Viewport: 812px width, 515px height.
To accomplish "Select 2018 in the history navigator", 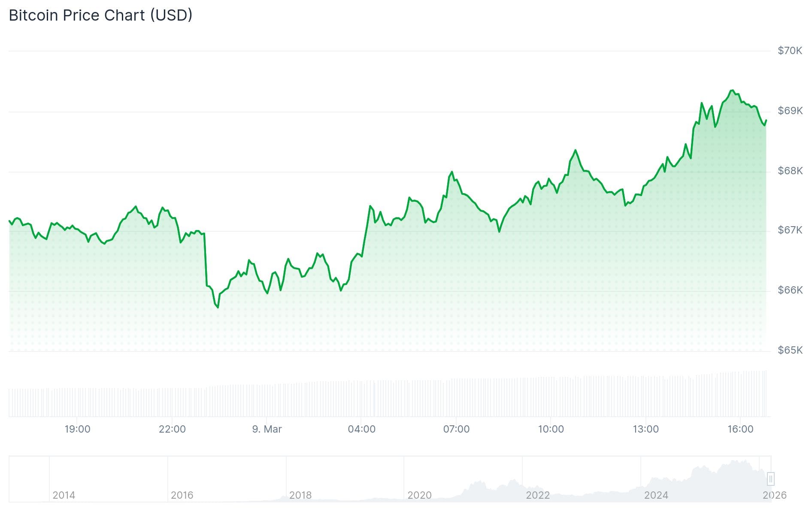I will coord(300,495).
